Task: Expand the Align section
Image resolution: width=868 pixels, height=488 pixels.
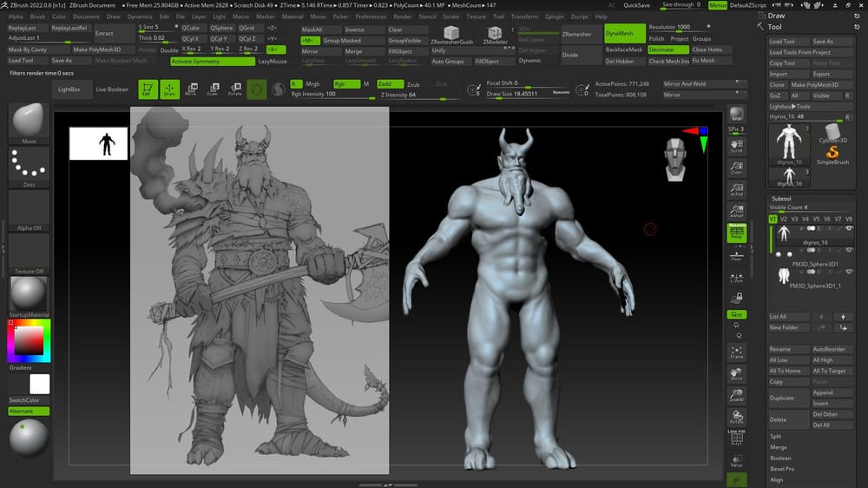Action: coord(776,479)
